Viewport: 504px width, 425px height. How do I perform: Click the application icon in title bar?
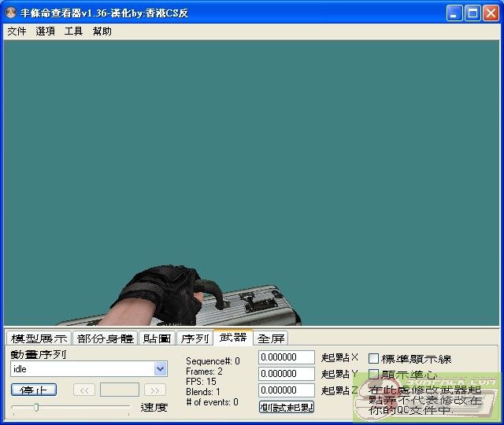(x=10, y=13)
